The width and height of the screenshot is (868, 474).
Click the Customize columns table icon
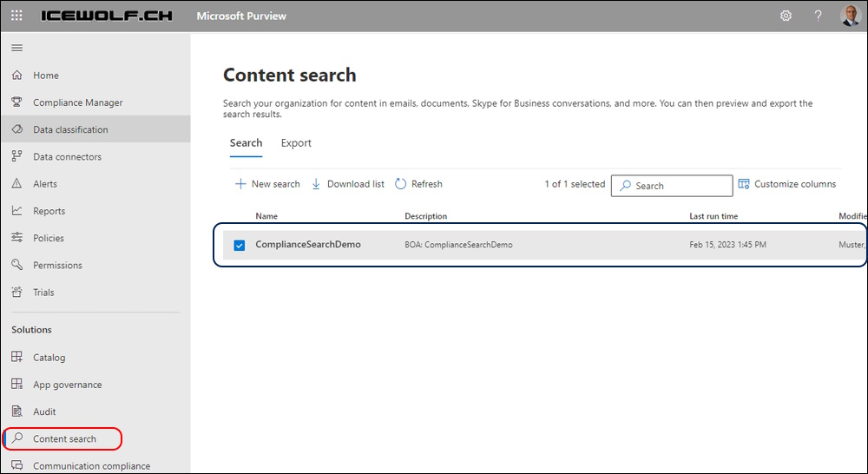(x=744, y=184)
